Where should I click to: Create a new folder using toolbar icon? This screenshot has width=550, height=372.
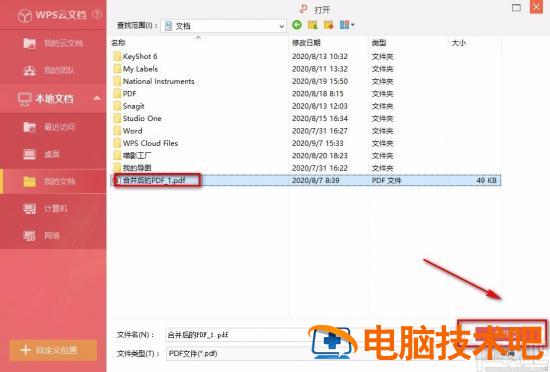click(x=329, y=25)
